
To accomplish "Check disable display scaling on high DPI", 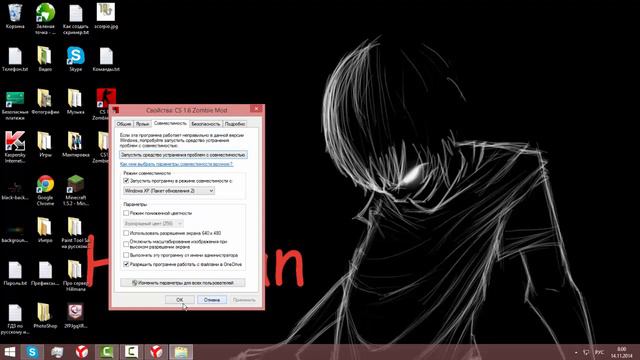I will coord(126,244).
